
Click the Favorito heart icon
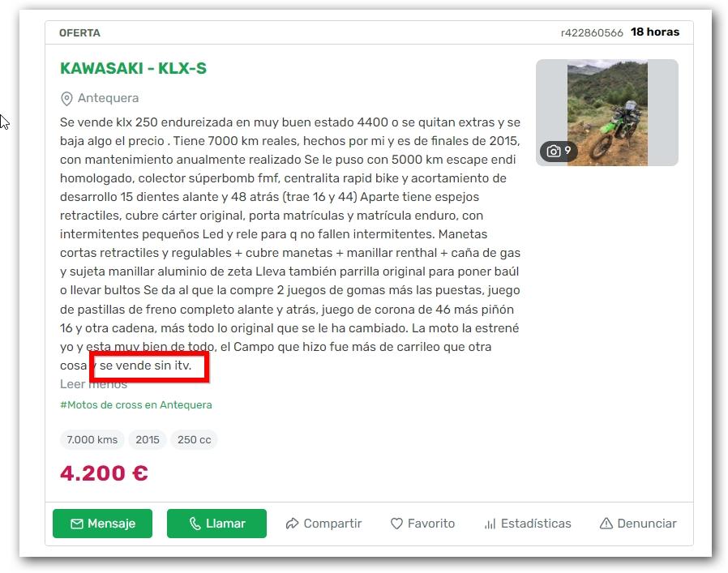(x=396, y=524)
